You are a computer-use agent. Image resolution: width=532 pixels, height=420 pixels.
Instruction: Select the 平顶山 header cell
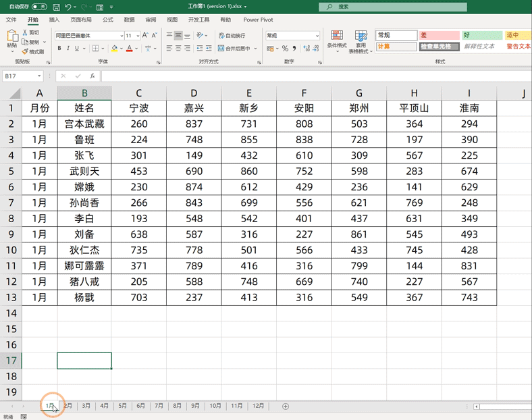[415, 108]
